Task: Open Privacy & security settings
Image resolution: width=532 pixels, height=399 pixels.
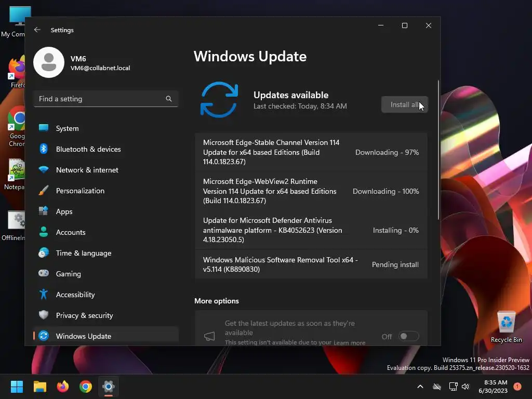Action: (106, 315)
